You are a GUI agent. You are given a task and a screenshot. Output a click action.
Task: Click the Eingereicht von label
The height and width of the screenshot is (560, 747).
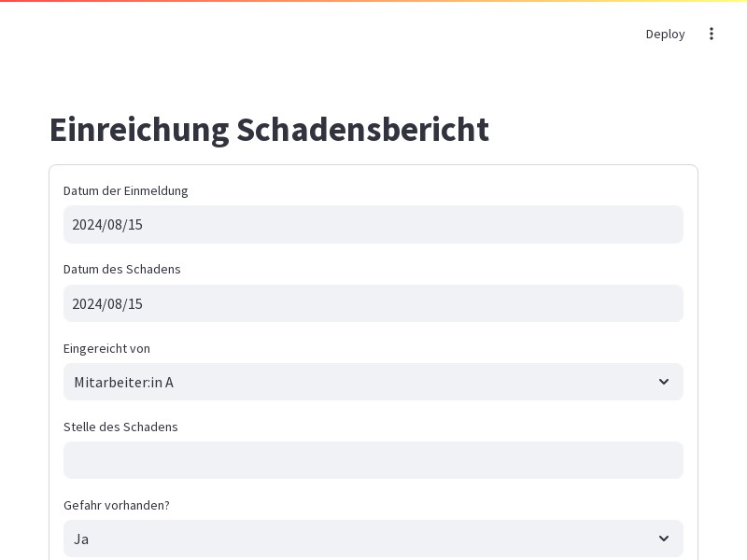coord(106,348)
